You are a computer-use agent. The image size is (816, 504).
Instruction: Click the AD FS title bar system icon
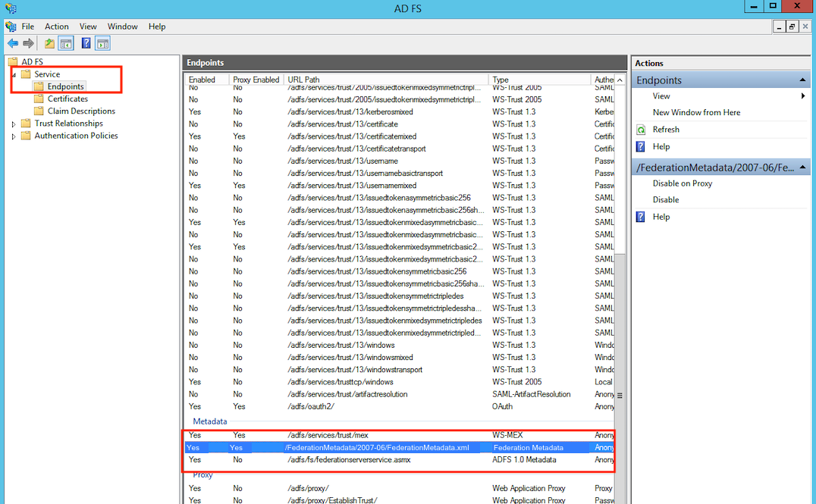[x=11, y=8]
